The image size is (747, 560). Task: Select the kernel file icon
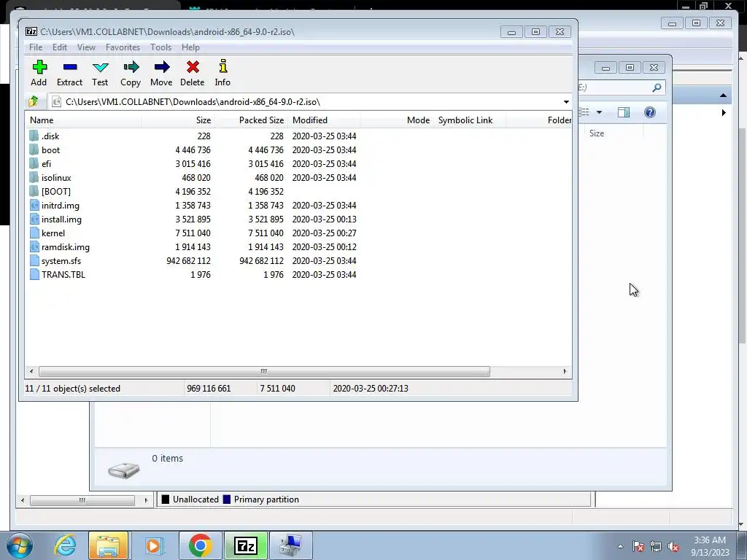point(34,233)
